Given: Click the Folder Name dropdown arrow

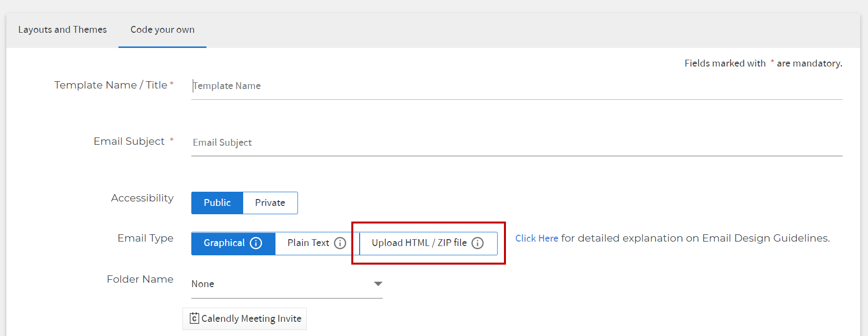Looking at the screenshot, I should pos(378,284).
